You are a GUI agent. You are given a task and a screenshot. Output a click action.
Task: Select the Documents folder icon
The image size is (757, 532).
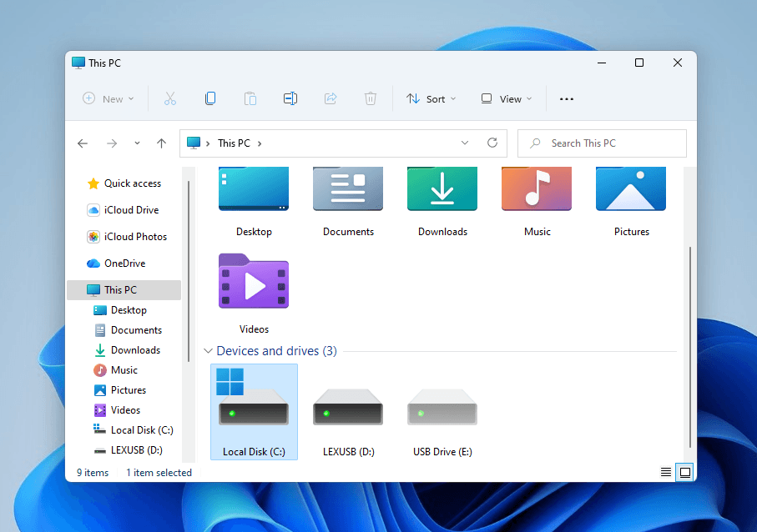(348, 189)
